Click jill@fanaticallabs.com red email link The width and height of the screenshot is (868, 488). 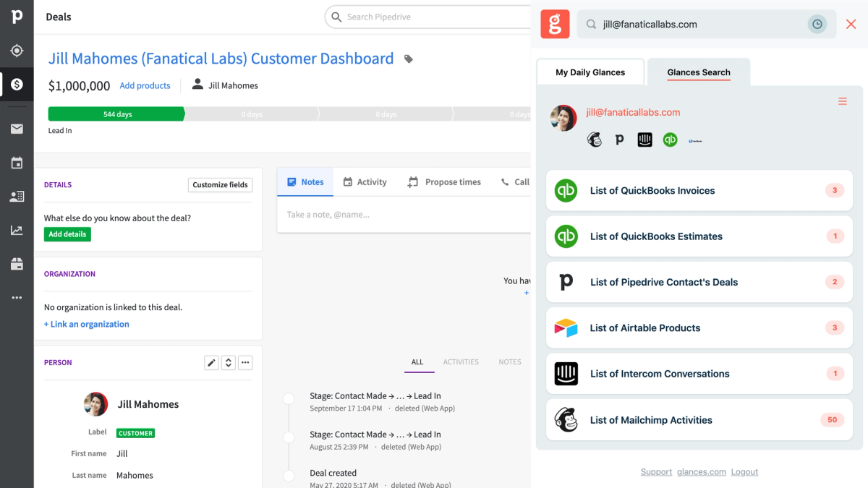point(633,112)
